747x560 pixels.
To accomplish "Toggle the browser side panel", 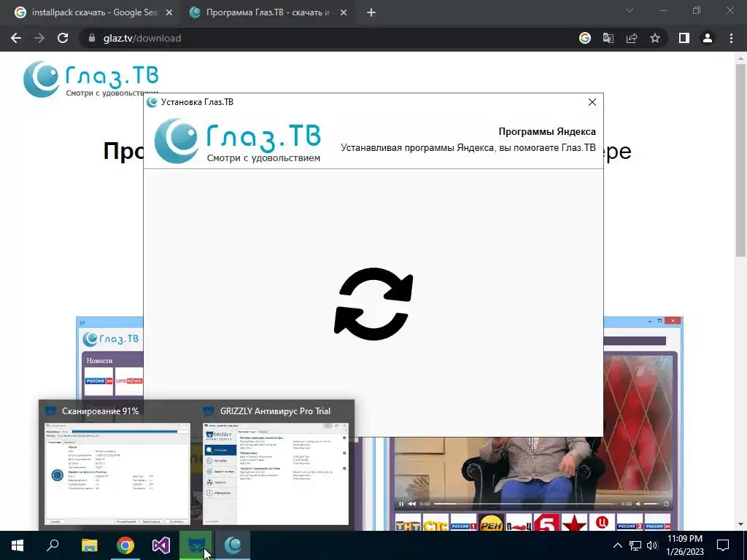I will (684, 38).
